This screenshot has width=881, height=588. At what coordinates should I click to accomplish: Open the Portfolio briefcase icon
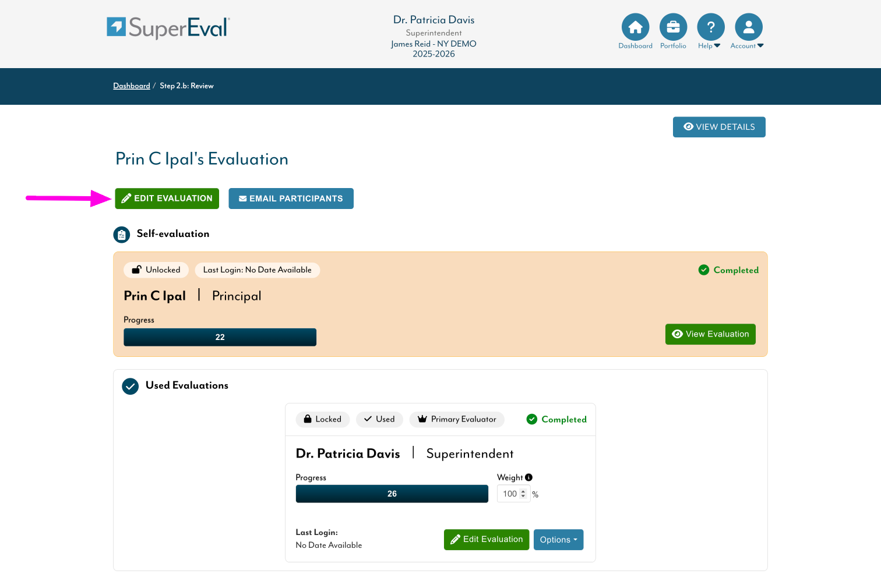pos(673,27)
